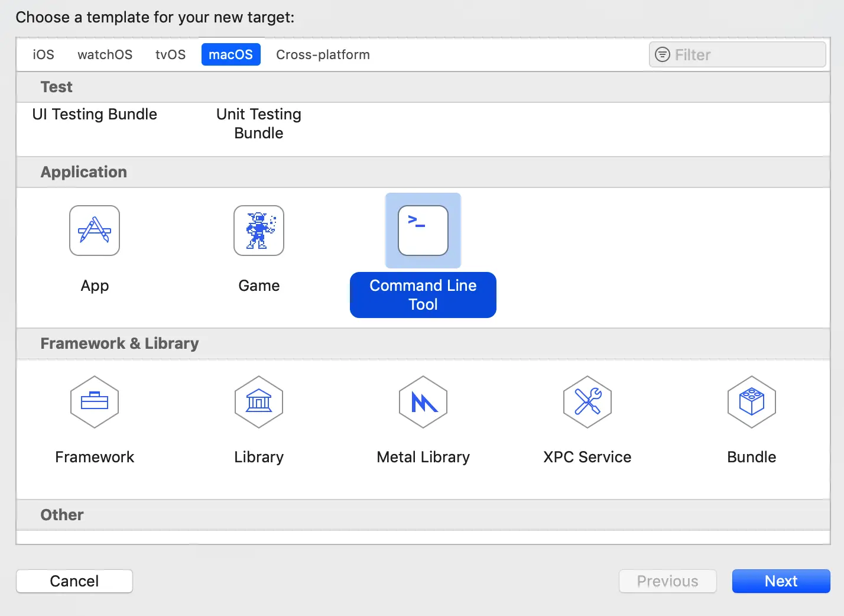Select the App template icon

click(95, 231)
